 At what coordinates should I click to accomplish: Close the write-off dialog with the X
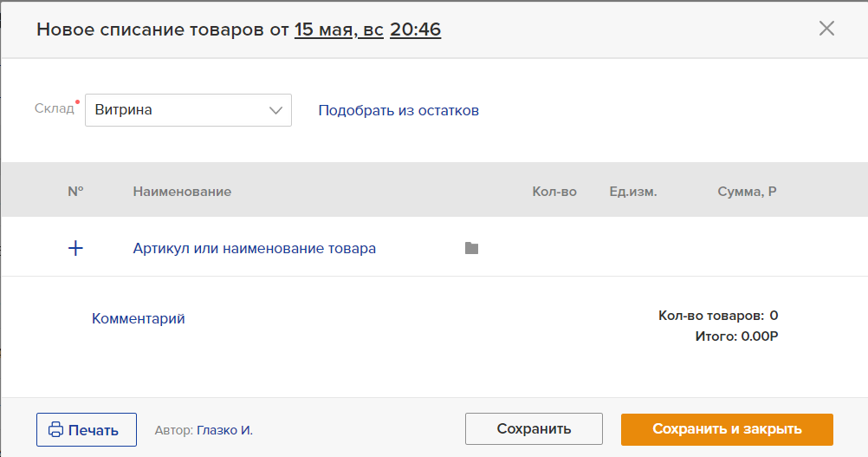[826, 29]
